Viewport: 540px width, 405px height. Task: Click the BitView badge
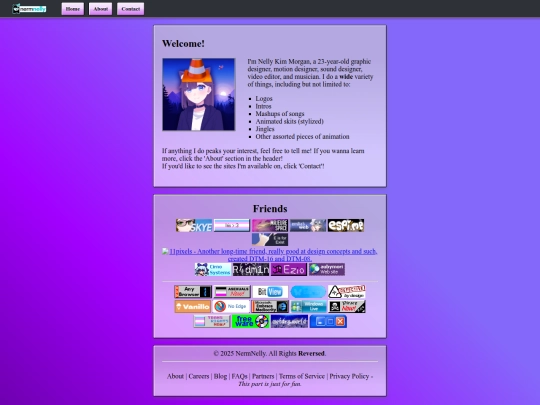tap(270, 292)
